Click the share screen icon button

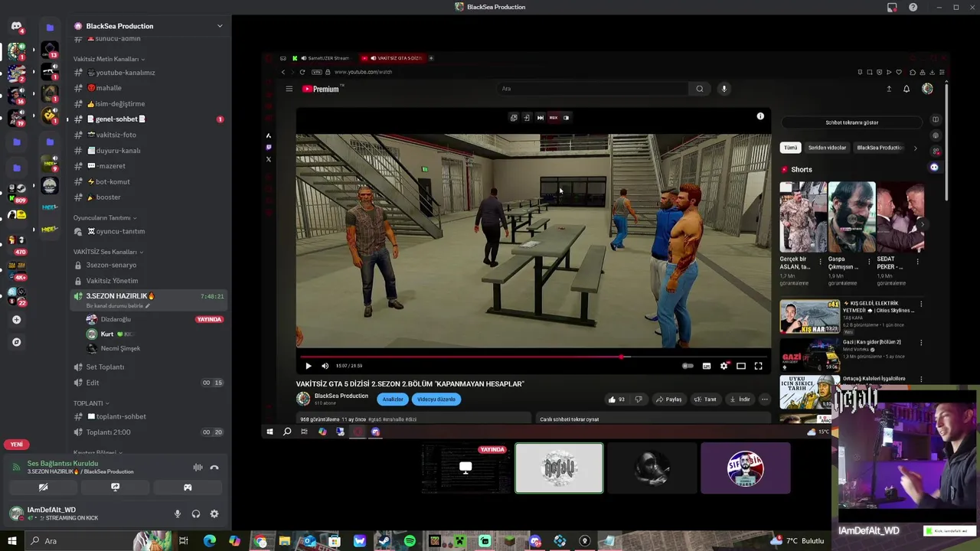115,487
